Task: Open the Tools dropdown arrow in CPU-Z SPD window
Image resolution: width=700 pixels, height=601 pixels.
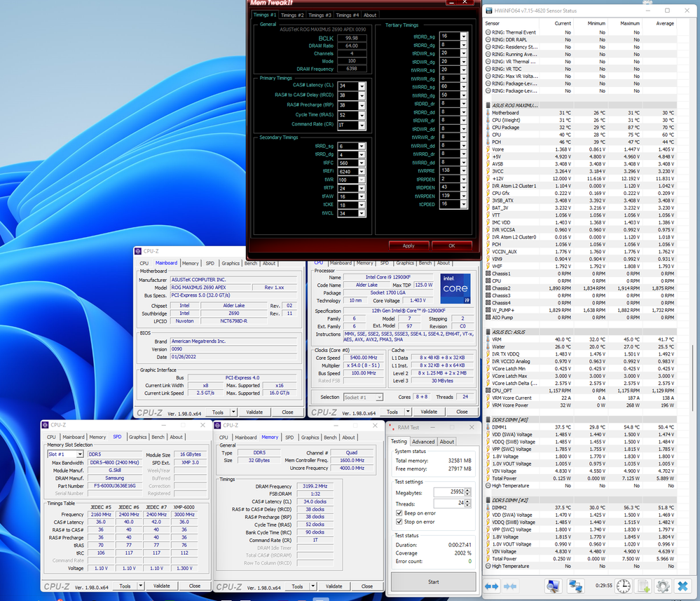Action: [x=140, y=586]
